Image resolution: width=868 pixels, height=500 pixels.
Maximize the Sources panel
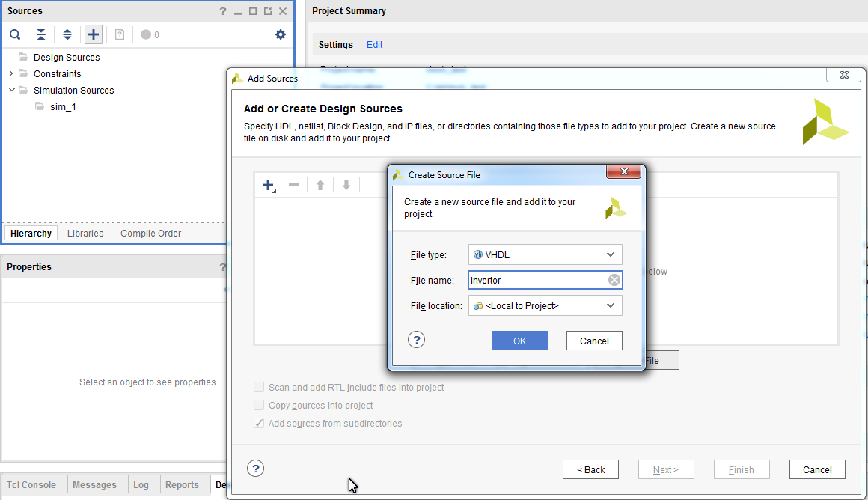tap(253, 11)
